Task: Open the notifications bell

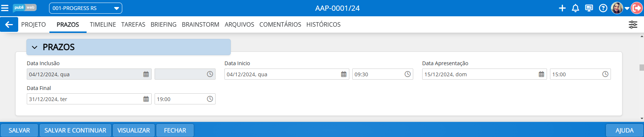Action: click(575, 8)
